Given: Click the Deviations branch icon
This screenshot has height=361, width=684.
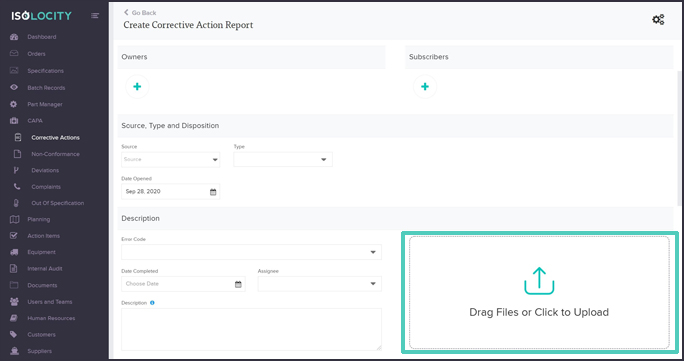Looking at the screenshot, I should [17, 170].
